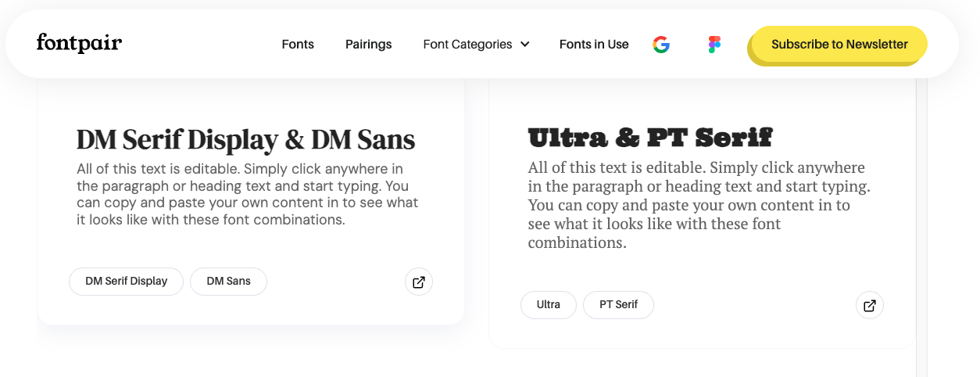Go to the Fonts page
Image resolution: width=980 pixels, height=377 pixels.
click(x=298, y=45)
